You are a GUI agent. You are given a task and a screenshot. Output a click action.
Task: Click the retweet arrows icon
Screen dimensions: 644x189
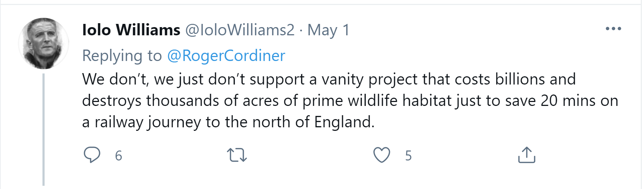[x=237, y=155]
